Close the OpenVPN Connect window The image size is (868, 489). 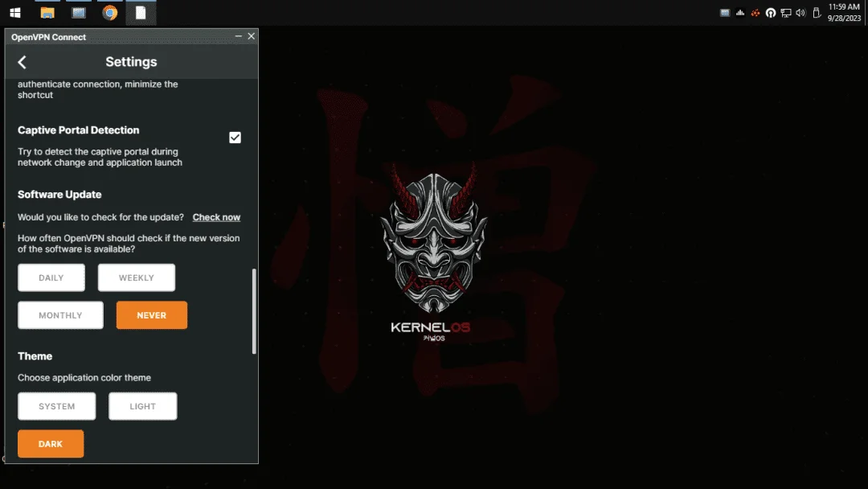[252, 36]
